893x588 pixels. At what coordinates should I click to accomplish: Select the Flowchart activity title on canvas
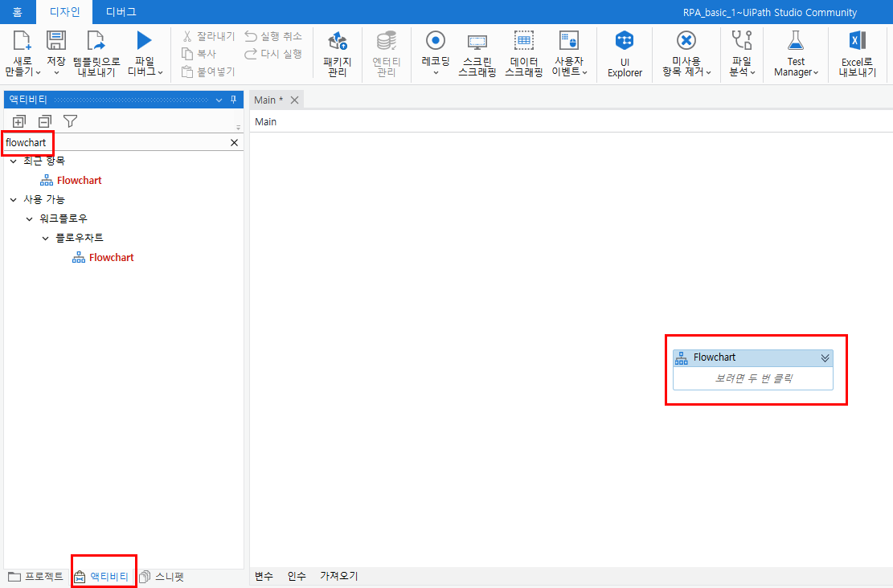715,357
